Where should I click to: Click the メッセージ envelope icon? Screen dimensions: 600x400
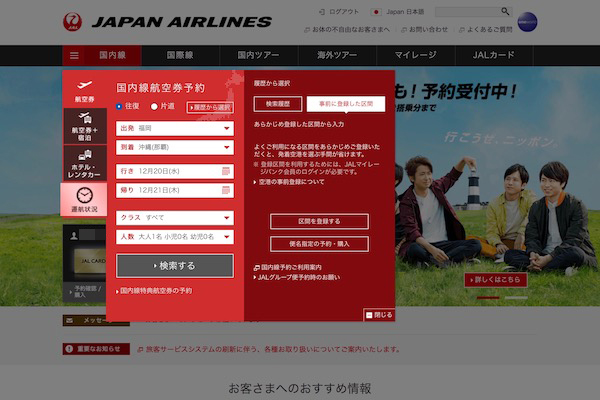[70, 320]
